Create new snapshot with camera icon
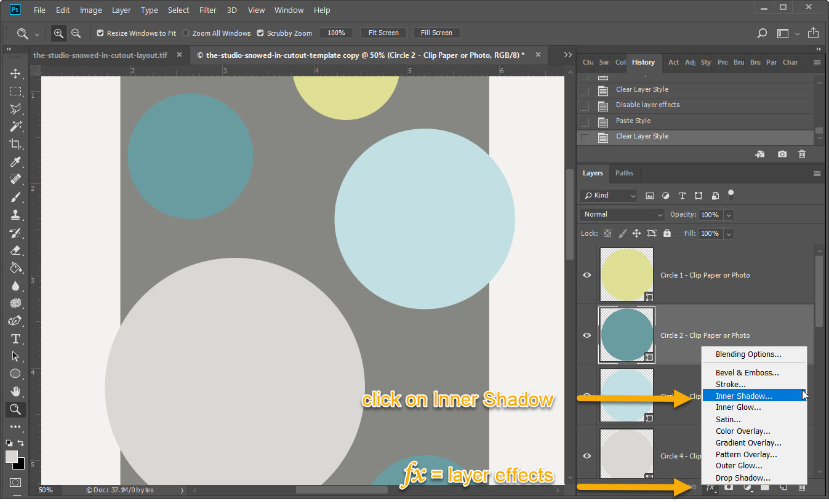Screen dimensions: 829x504 point(782,154)
